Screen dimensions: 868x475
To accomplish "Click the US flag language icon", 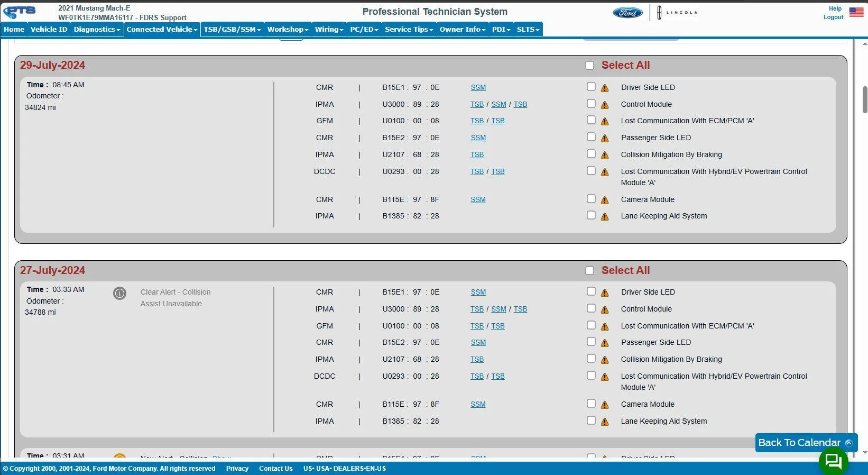I will (856, 12).
